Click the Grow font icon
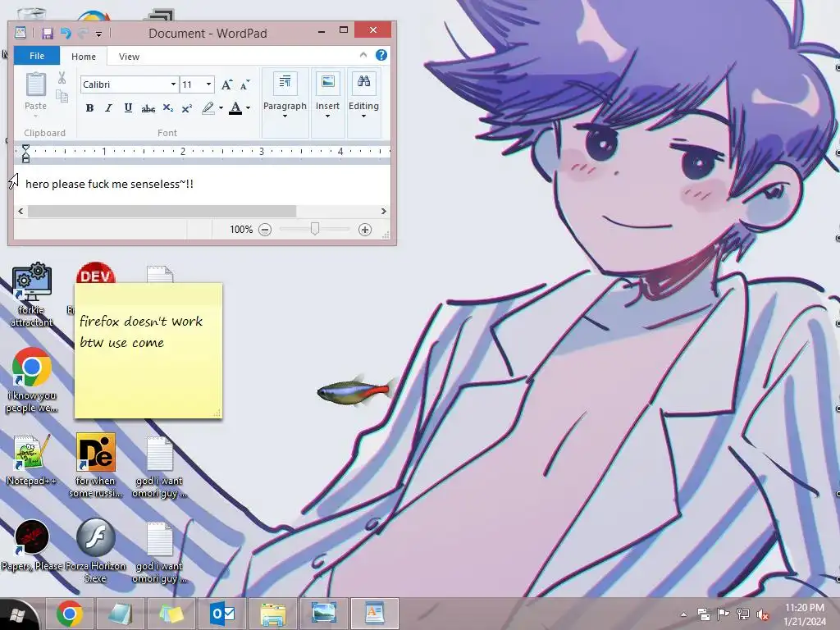Image resolution: width=840 pixels, height=630 pixels. pyautogui.click(x=226, y=84)
